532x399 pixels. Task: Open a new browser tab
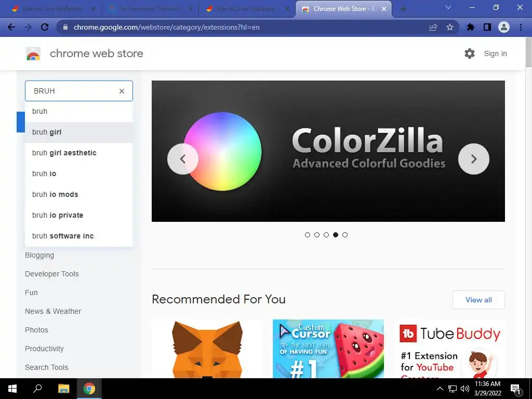(x=403, y=9)
